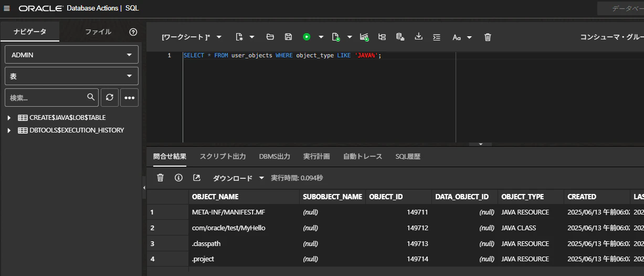The height and width of the screenshot is (276, 644).
Task: Click the clear results trash icon
Action: pos(161,178)
